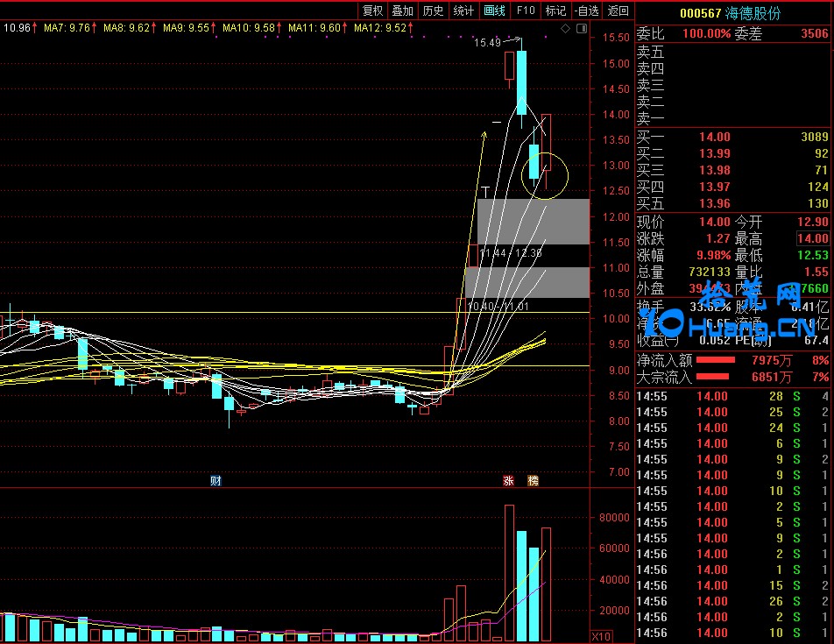Open the 复权 price adjustment menu
Image resolution: width=834 pixels, height=644 pixels.
point(372,11)
